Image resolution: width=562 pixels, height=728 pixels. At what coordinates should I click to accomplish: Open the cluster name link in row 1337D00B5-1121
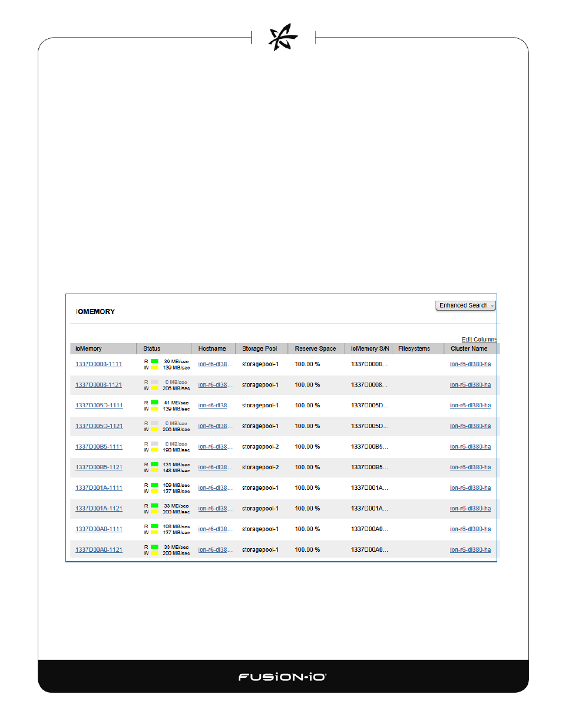(x=470, y=467)
